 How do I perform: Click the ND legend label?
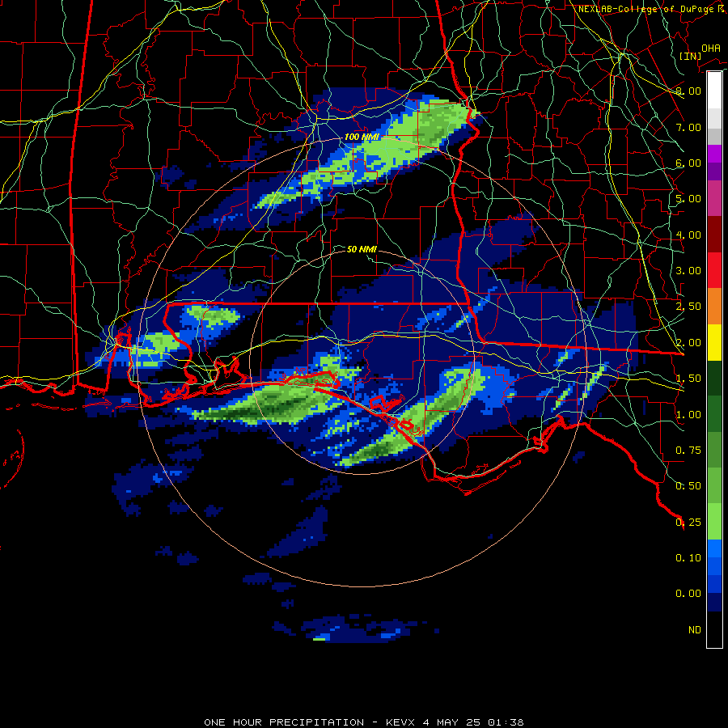point(695,630)
